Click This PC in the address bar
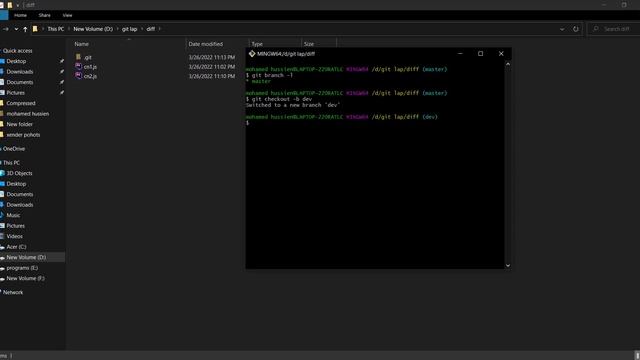The image size is (640, 360). click(56, 29)
